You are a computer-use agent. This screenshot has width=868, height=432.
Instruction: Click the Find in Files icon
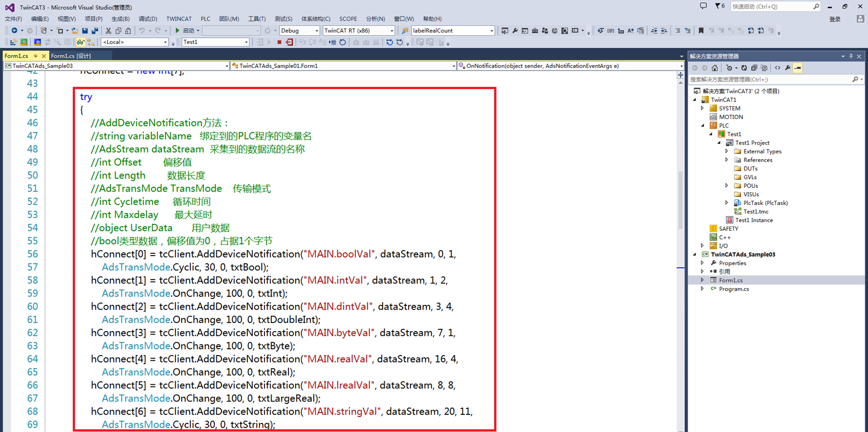[x=405, y=31]
